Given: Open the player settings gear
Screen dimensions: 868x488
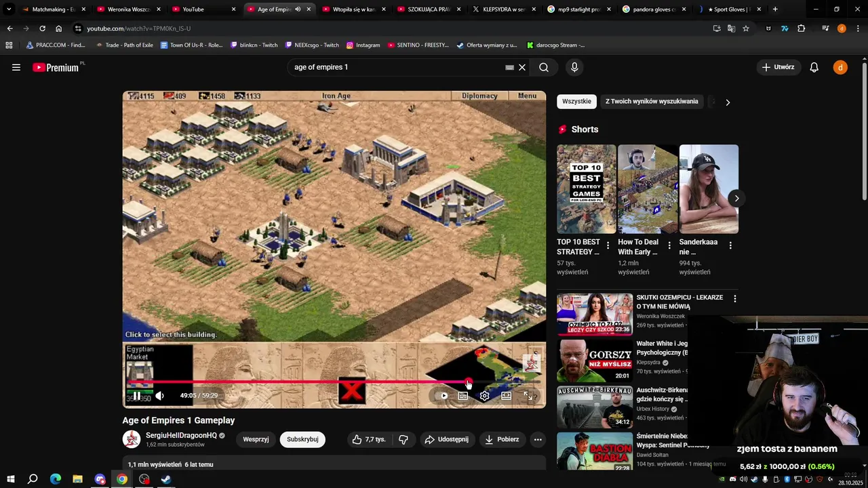Looking at the screenshot, I should [484, 396].
